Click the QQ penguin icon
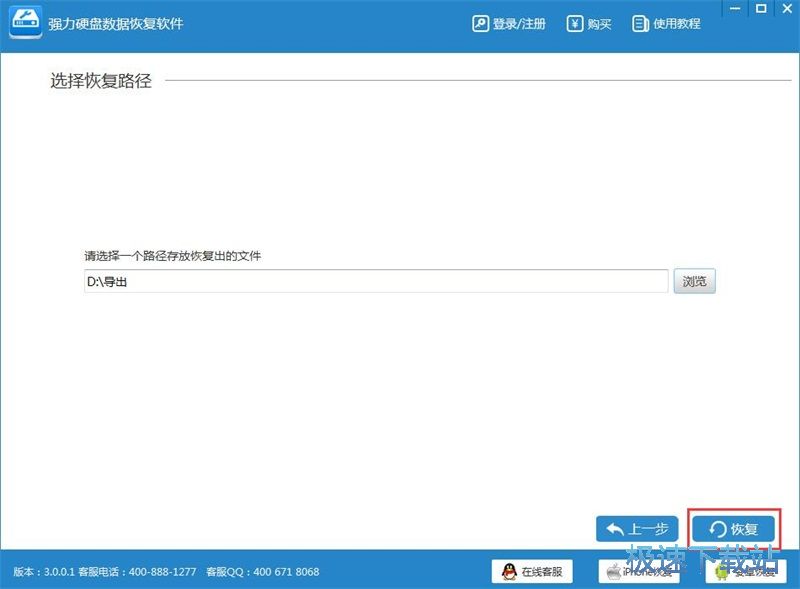Screen dimensions: 800x589 point(509,571)
